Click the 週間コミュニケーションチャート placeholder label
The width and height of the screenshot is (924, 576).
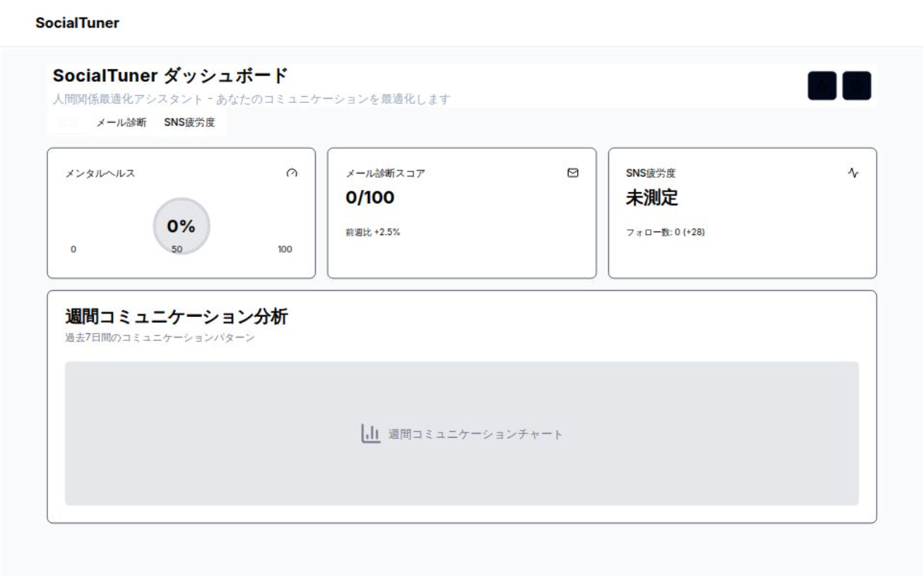pyautogui.click(x=475, y=434)
